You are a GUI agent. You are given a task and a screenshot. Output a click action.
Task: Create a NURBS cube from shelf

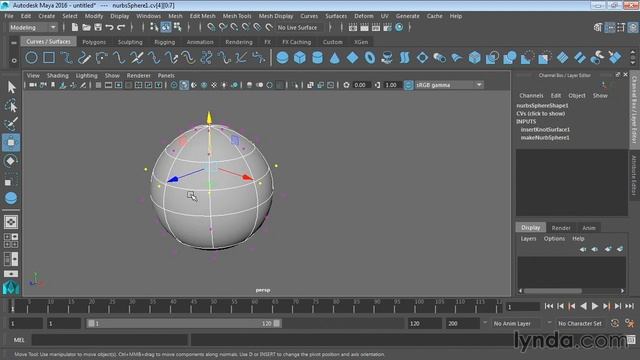tap(300, 58)
